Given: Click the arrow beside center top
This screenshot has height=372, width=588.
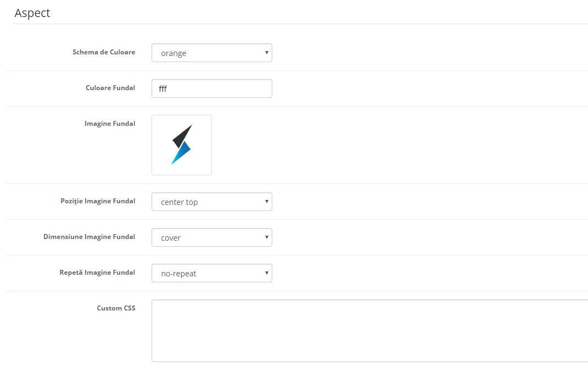Looking at the screenshot, I should 266,202.
